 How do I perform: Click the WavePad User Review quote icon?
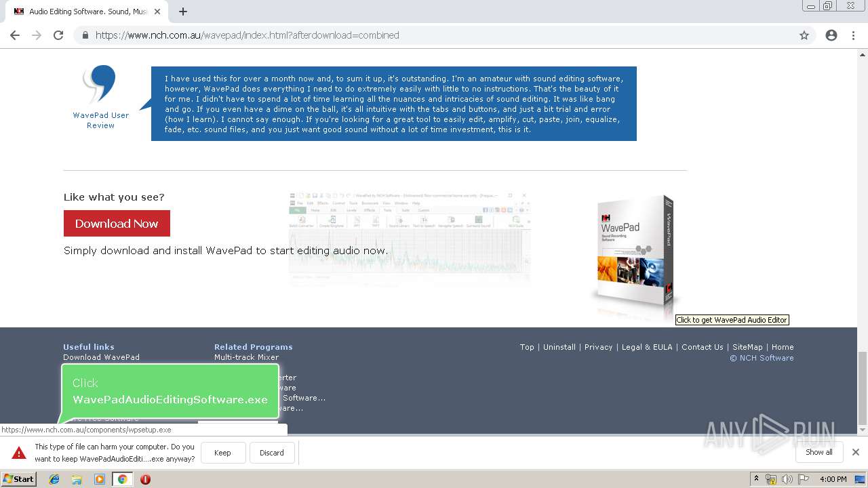(100, 84)
